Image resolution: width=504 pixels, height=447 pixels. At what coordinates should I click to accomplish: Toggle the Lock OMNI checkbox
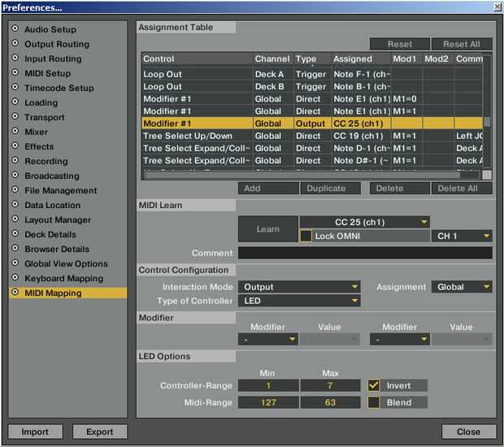point(306,236)
